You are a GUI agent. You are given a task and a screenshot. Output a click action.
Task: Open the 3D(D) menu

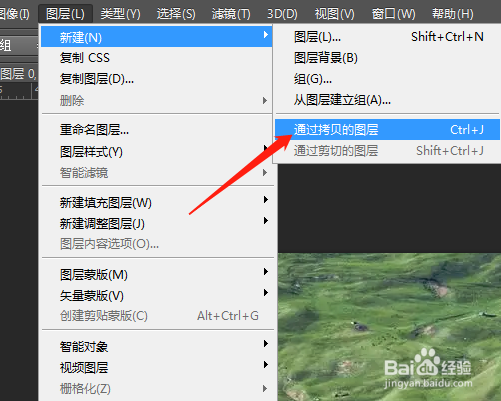click(282, 14)
